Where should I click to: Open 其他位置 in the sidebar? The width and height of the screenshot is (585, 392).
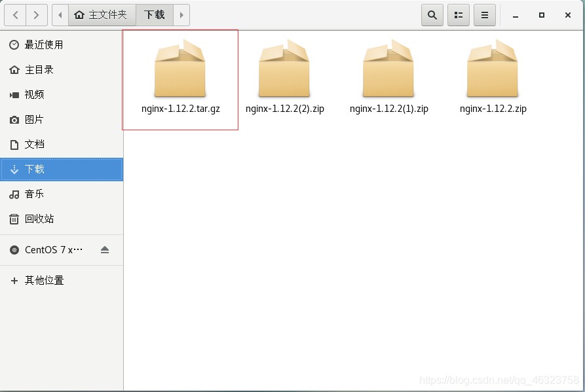click(x=62, y=280)
